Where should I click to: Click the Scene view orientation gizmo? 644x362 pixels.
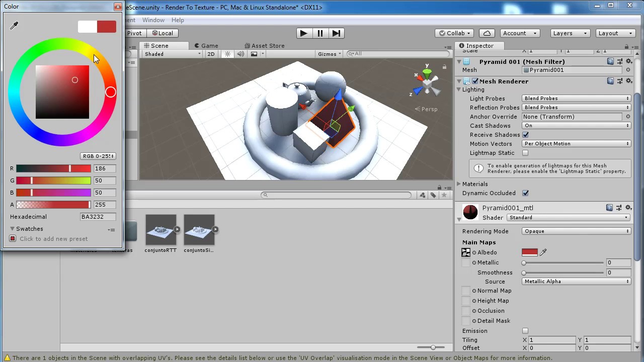point(427,83)
